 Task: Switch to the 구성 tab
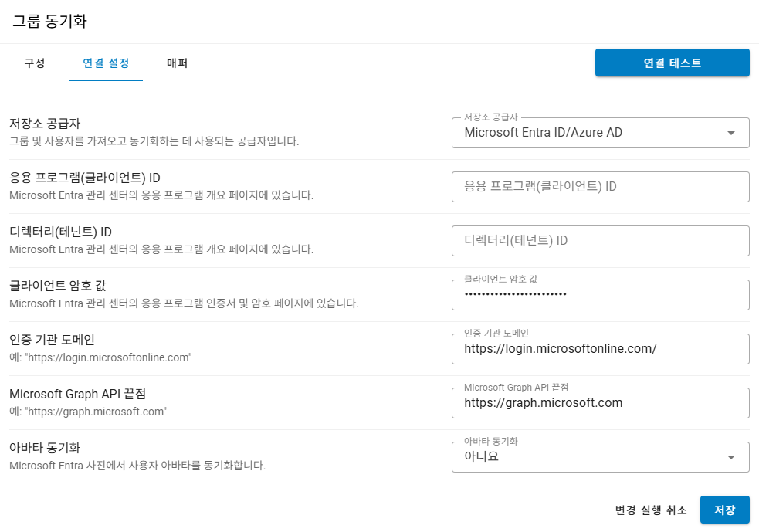(x=35, y=63)
